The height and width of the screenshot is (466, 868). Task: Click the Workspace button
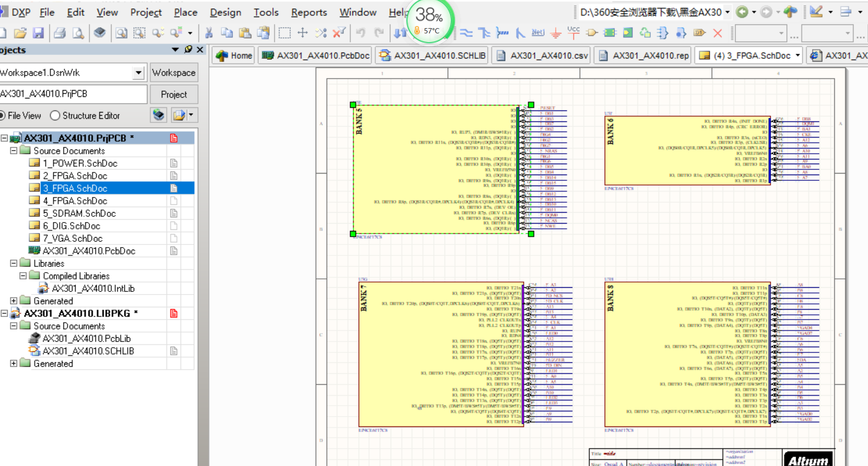(174, 72)
